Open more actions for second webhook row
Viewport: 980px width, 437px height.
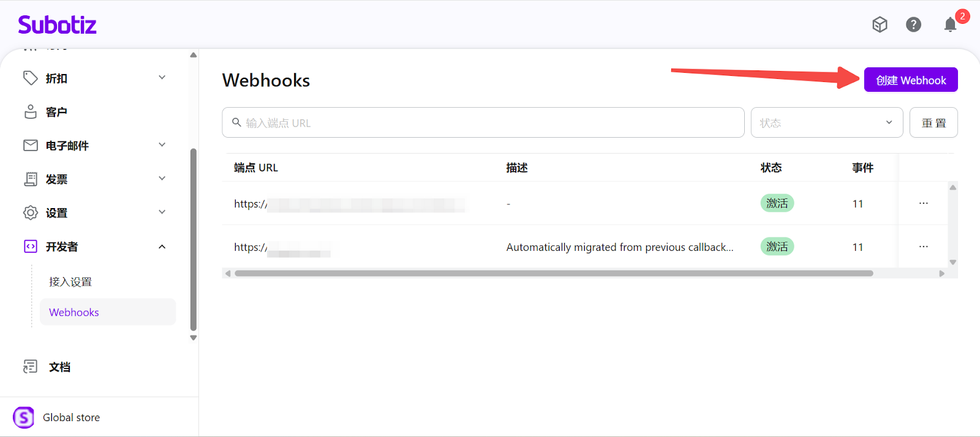tap(923, 247)
